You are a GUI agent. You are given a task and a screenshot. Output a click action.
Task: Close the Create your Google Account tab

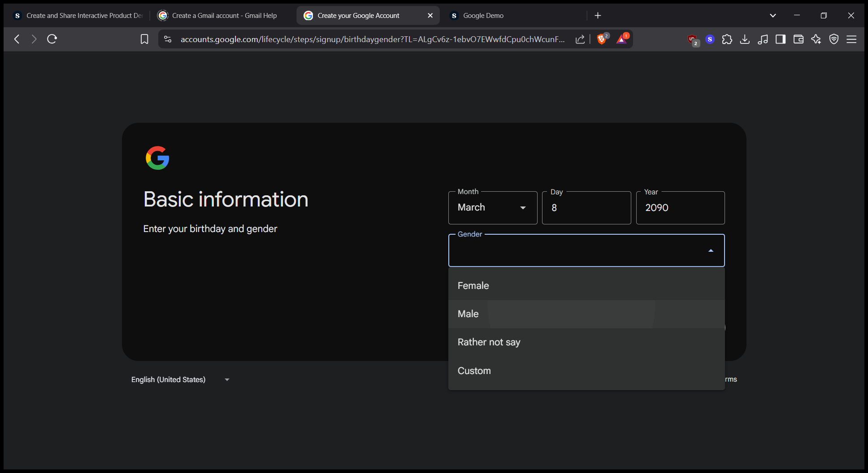coord(430,16)
